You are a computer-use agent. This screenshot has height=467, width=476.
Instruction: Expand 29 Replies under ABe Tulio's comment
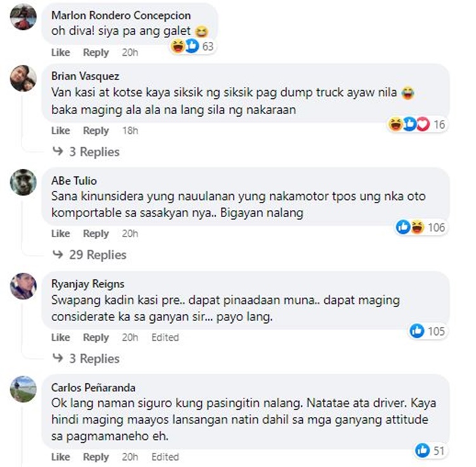pyautogui.click(x=89, y=255)
